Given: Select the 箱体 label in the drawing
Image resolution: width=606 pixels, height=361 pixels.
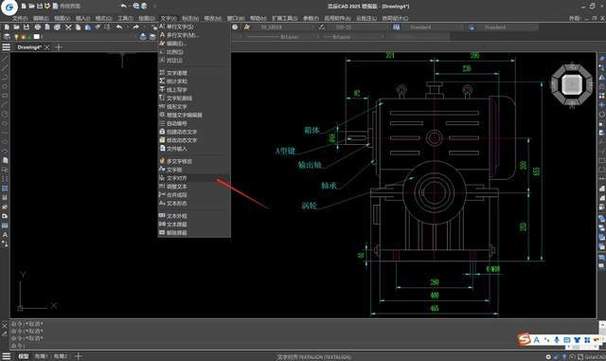Looking at the screenshot, I should click(312, 130).
